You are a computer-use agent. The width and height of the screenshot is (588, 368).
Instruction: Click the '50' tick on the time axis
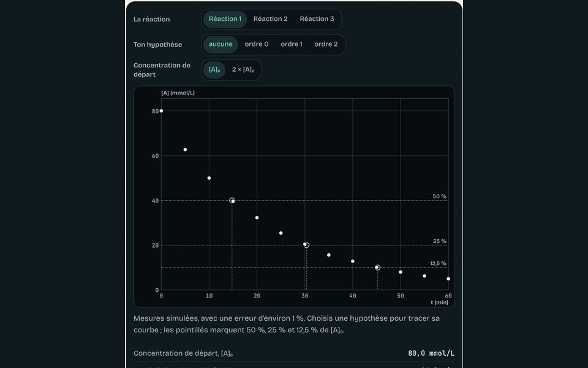click(401, 296)
